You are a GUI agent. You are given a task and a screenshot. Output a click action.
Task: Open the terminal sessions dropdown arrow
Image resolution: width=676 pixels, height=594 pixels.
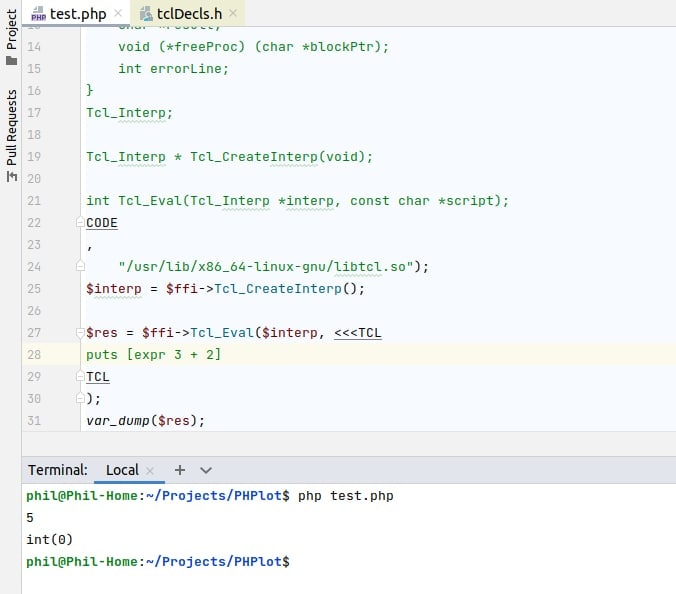(x=206, y=470)
